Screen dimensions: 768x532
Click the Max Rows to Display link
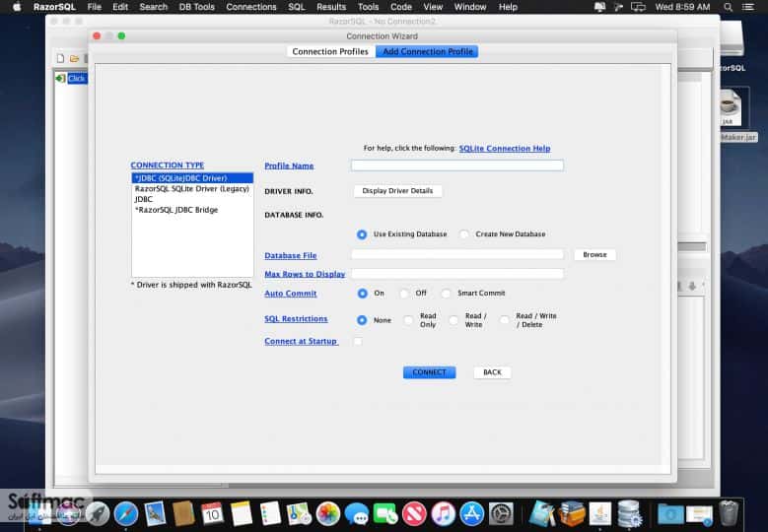pyautogui.click(x=305, y=274)
